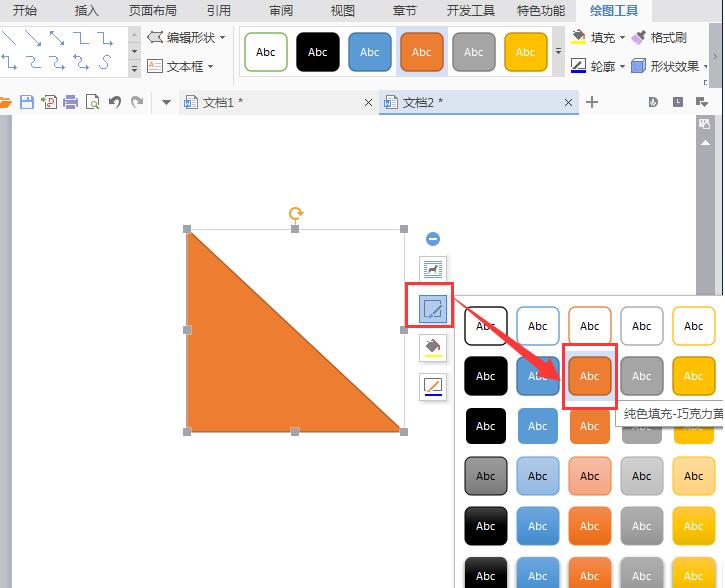Expand the Outline dropdown arrow

pyautogui.click(x=622, y=67)
